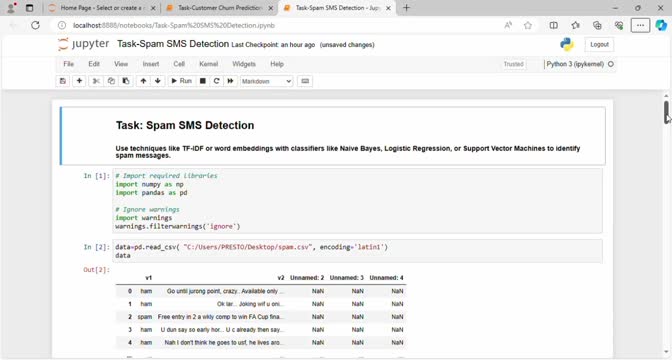Screen dimensions: 672x360
Task: Open the browser profile icon
Action: pos(12,8)
